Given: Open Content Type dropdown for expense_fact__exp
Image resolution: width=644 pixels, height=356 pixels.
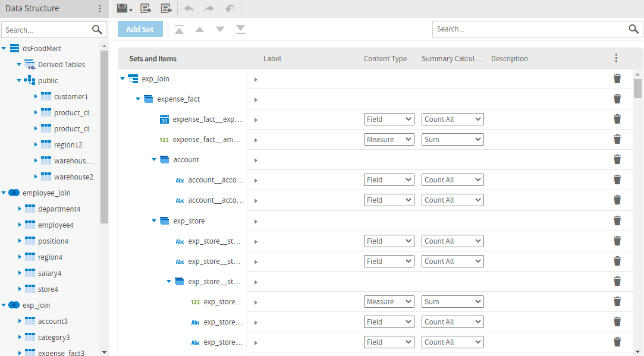Looking at the screenshot, I should tap(388, 119).
